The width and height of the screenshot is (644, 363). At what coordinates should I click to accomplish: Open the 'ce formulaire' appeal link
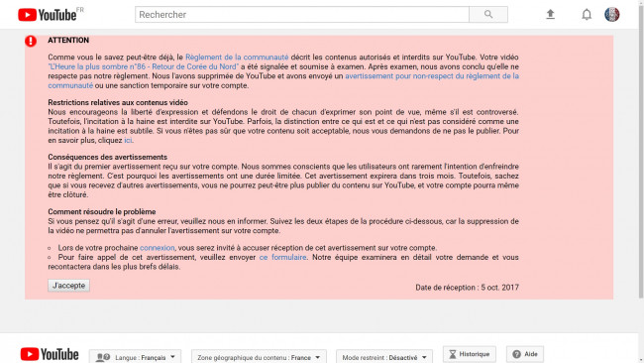282,257
